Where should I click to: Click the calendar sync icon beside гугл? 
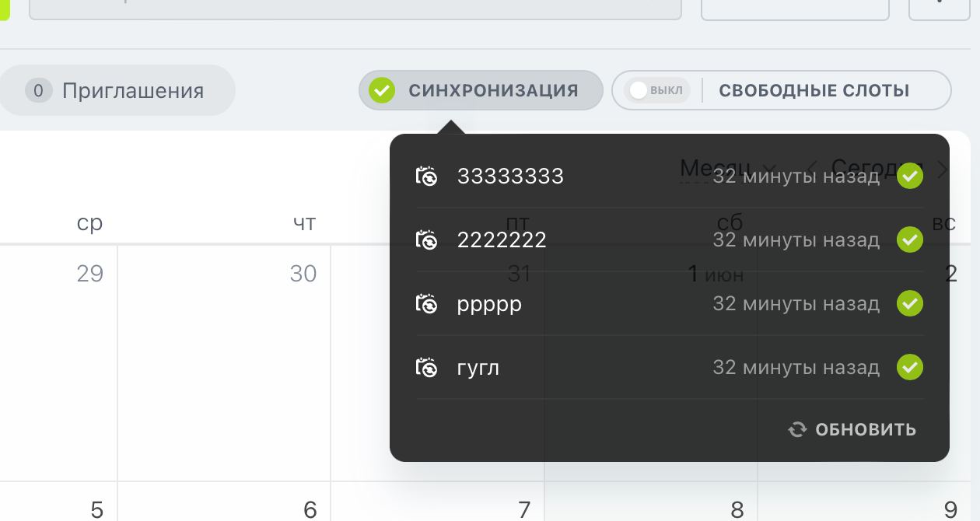coord(426,368)
